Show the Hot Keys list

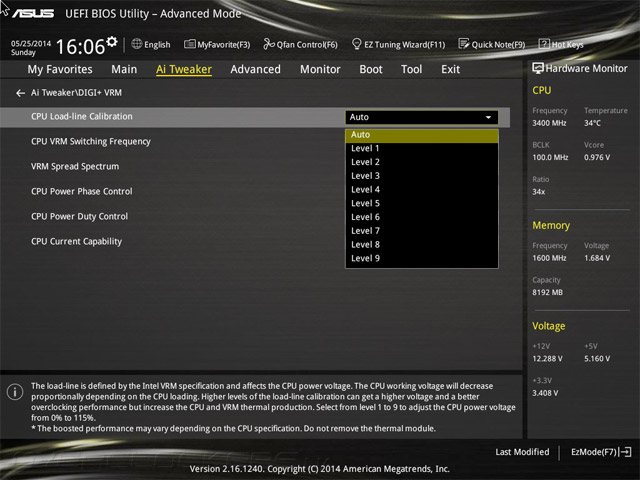tap(561, 44)
